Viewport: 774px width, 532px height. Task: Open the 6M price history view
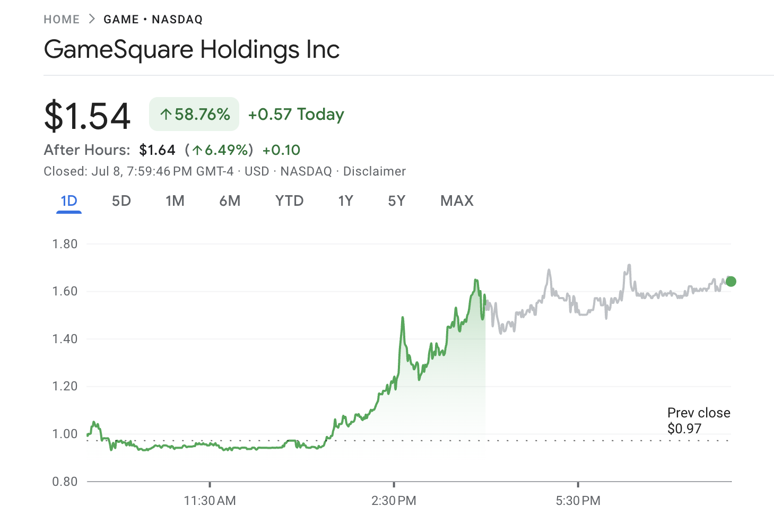230,201
